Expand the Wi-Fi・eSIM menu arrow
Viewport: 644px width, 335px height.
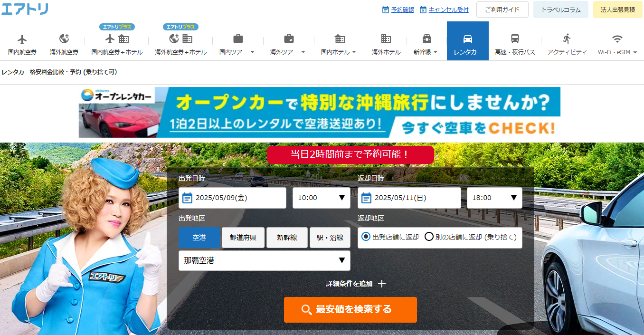point(635,52)
